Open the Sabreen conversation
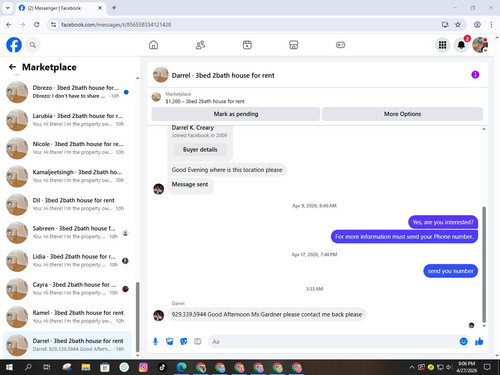 pyautogui.click(x=67, y=232)
